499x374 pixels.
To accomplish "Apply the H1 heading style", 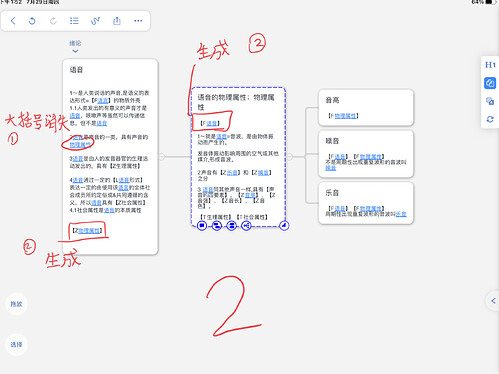I will pos(490,65).
